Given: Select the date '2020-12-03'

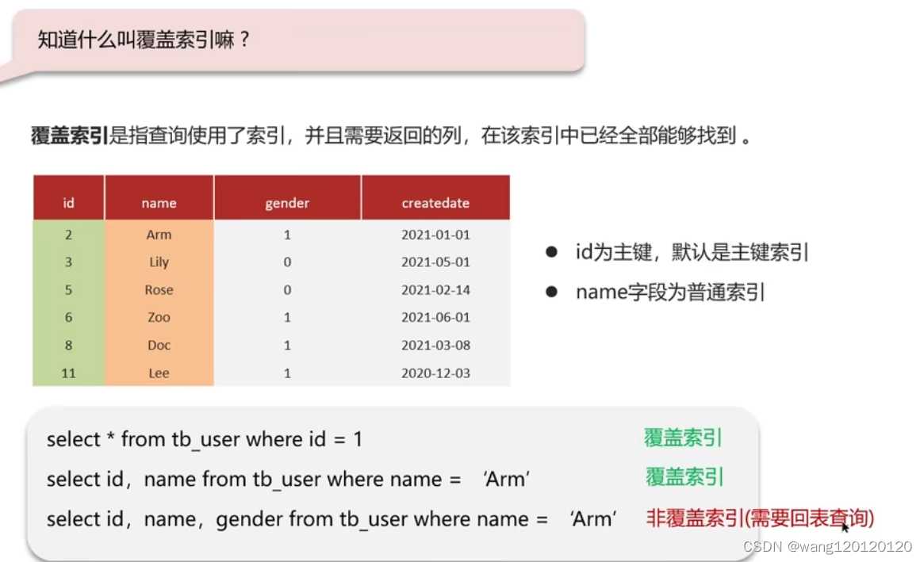Looking at the screenshot, I should 435,373.
